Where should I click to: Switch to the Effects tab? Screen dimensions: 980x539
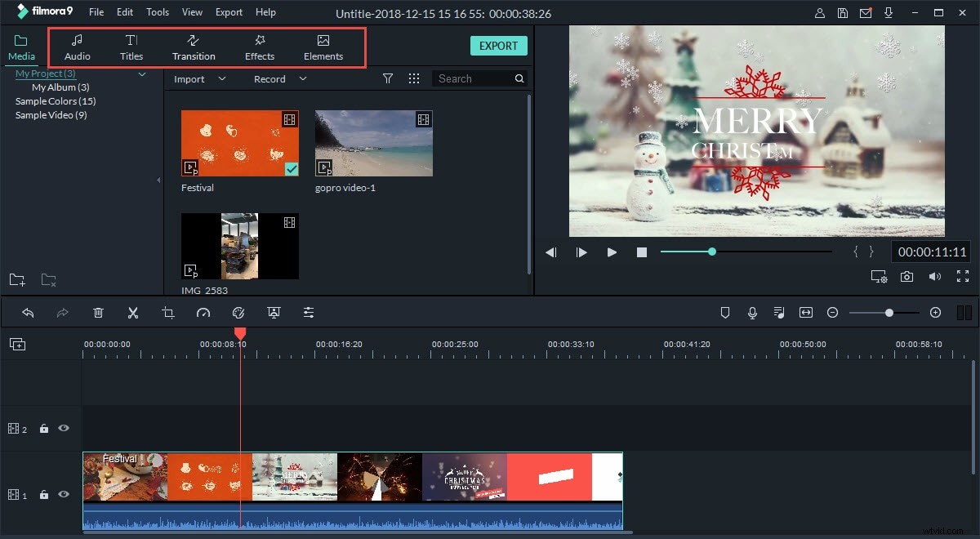(x=259, y=47)
